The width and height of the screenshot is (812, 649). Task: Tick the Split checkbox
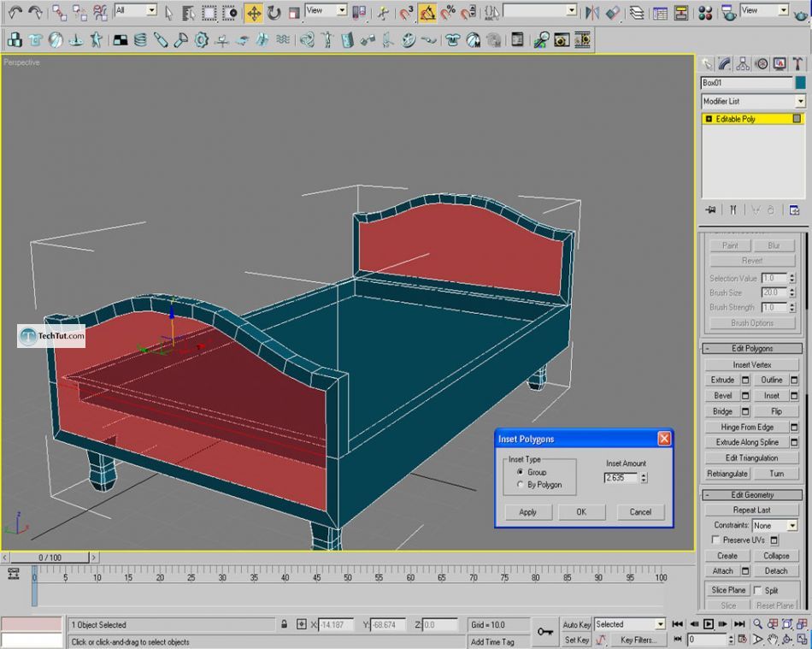tap(757, 590)
